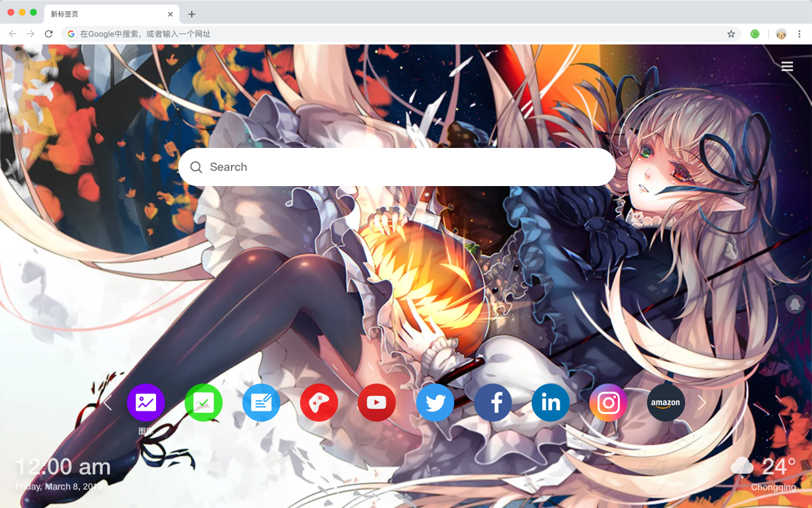Click the Chongqing location label

tap(773, 487)
